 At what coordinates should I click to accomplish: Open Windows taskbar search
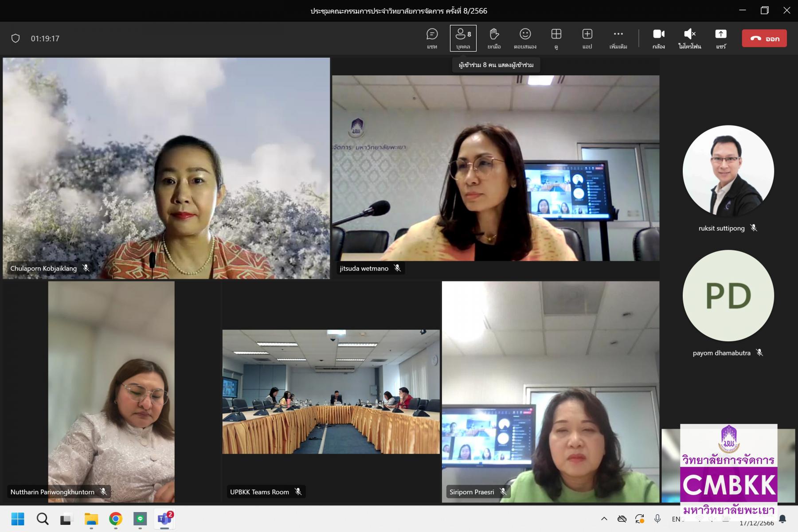(43, 519)
